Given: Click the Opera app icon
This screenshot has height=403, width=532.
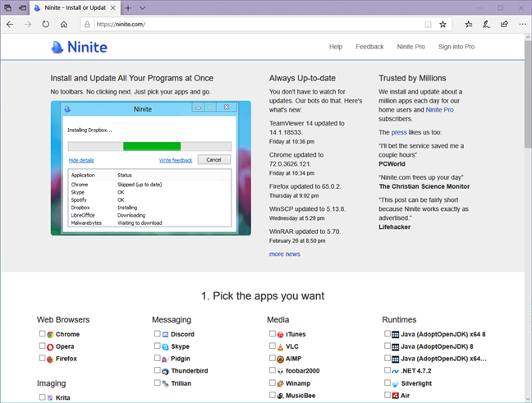Looking at the screenshot, I should point(50,346).
